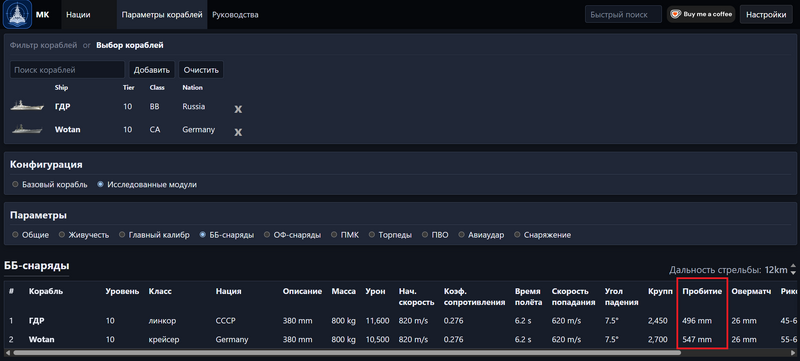
Task: Sort by Масса column header
Action: tap(343, 292)
